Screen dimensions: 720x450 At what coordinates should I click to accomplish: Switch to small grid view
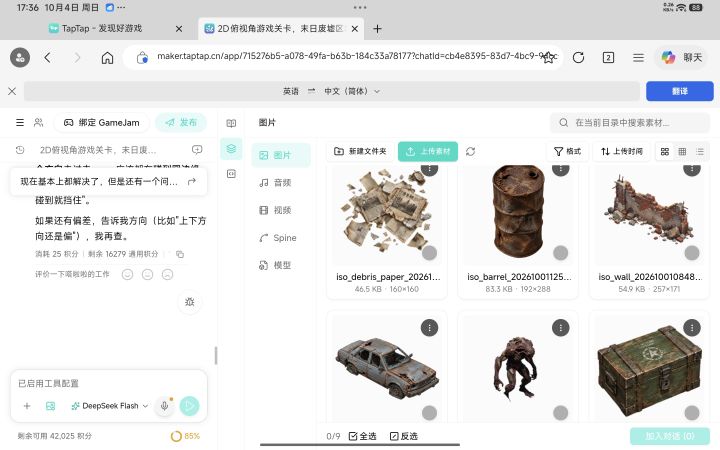click(x=682, y=152)
